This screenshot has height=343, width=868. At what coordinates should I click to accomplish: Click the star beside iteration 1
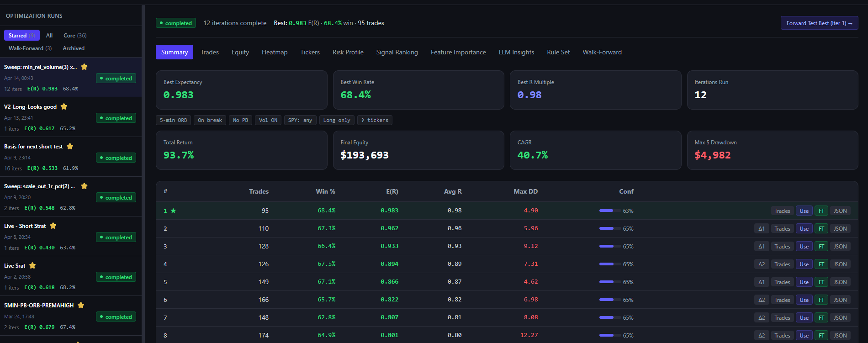click(x=173, y=211)
